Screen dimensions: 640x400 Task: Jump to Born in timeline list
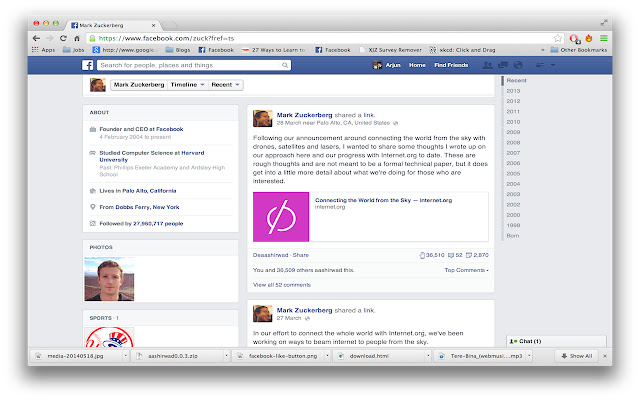tap(513, 236)
